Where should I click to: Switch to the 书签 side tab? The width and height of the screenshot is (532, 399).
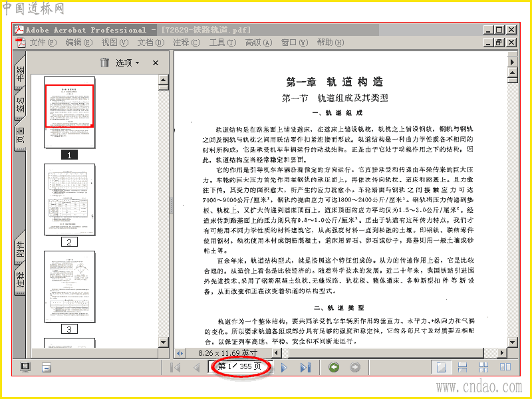(x=21, y=73)
